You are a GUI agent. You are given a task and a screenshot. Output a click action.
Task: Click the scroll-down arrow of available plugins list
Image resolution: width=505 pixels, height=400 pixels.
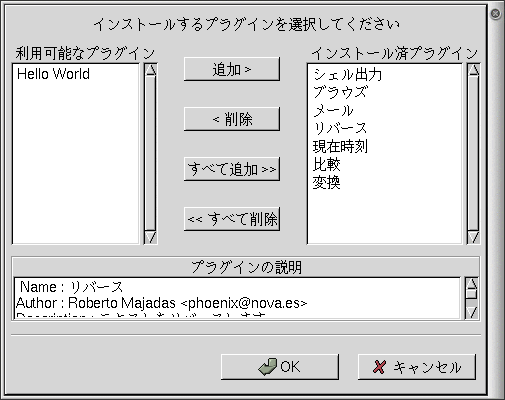tap(151, 237)
